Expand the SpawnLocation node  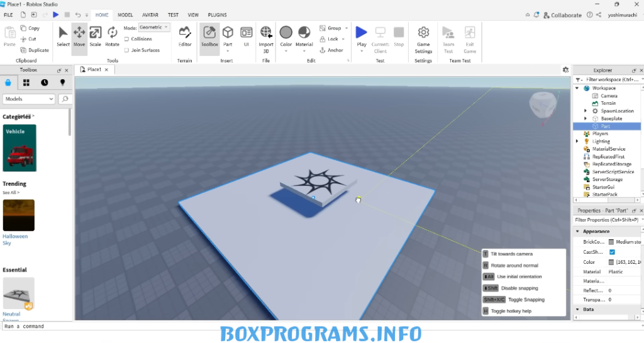pyautogui.click(x=586, y=111)
